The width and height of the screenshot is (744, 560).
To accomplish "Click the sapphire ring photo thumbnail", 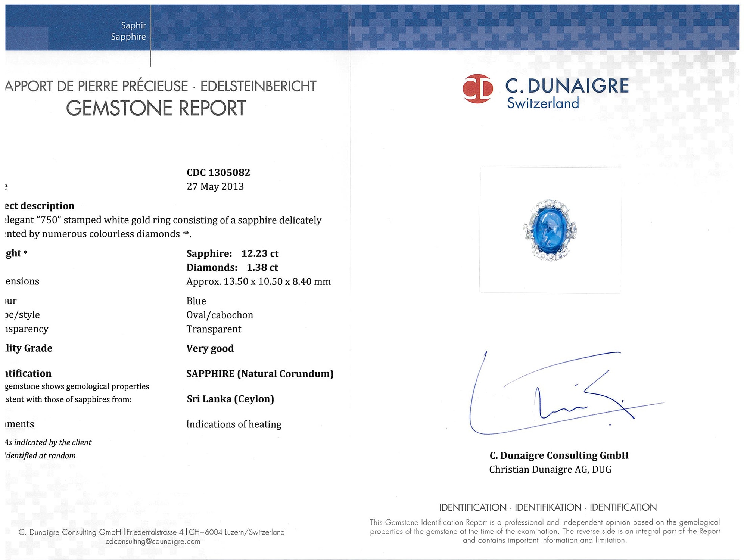I will click(x=550, y=230).
